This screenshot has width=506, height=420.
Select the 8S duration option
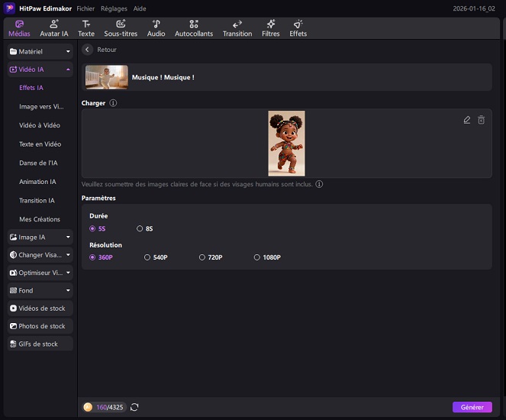coord(140,228)
